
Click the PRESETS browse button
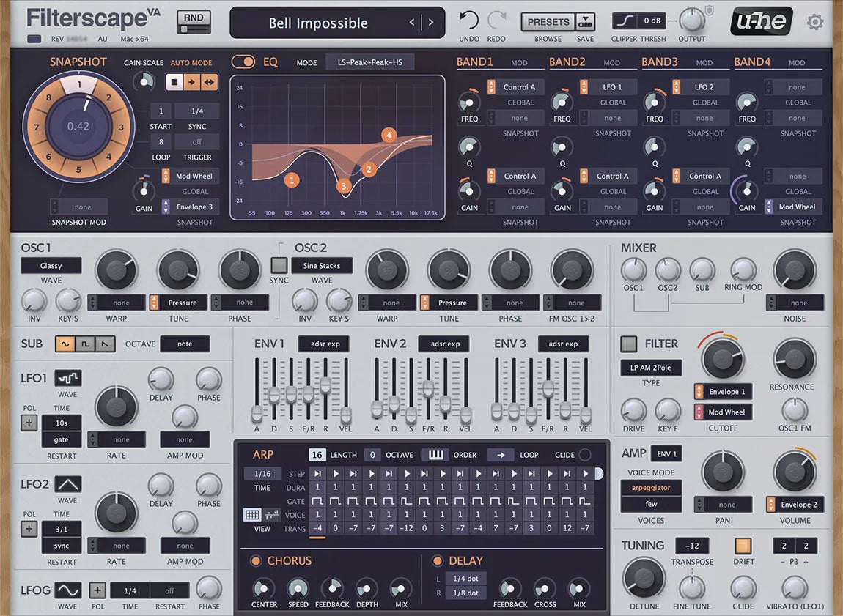tap(548, 22)
